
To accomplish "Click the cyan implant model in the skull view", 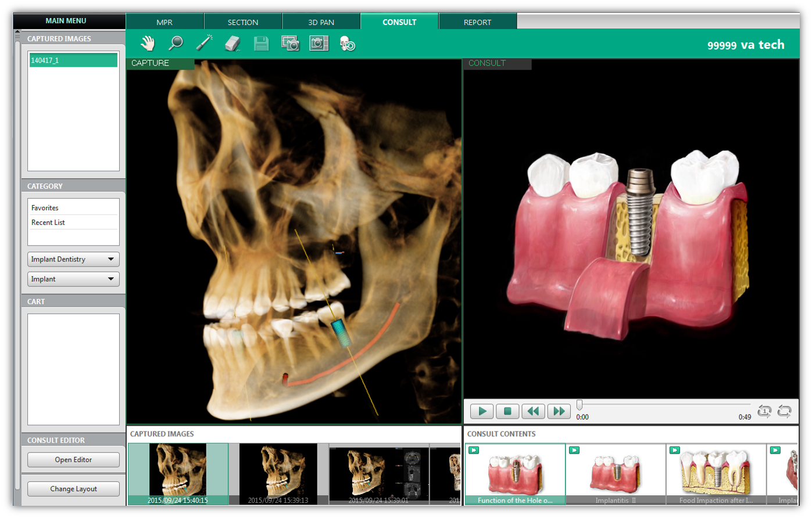I will coord(341,332).
